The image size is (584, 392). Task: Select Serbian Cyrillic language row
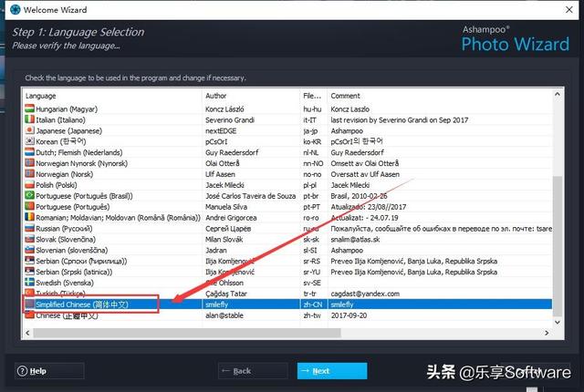(287, 261)
